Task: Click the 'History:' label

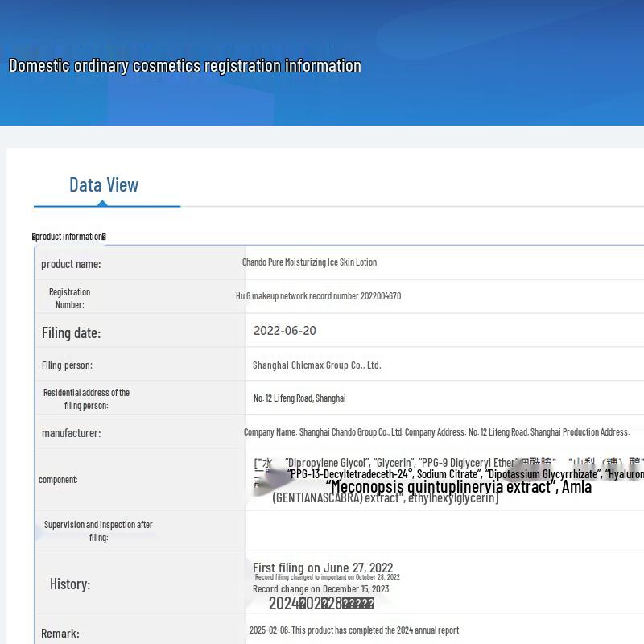Action: click(x=70, y=584)
